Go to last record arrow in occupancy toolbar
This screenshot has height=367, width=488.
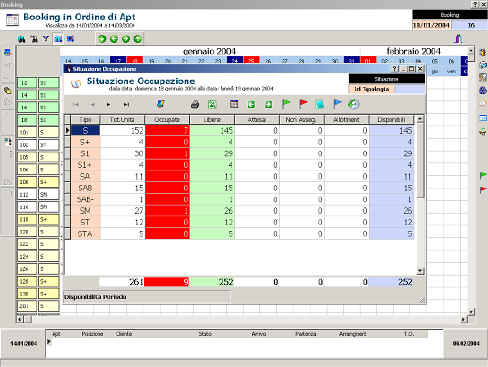click(126, 105)
